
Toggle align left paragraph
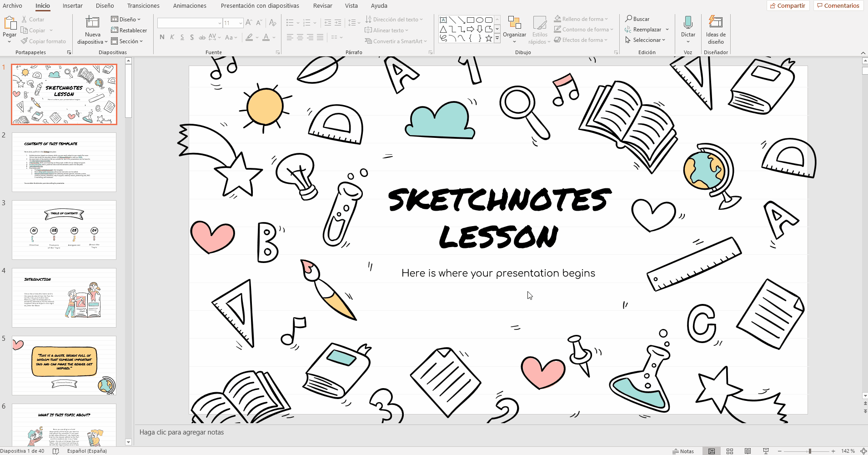click(x=290, y=37)
